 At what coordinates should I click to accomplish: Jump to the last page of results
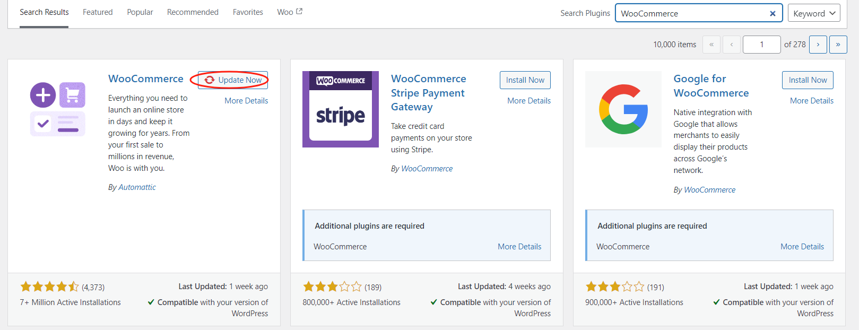tap(838, 45)
